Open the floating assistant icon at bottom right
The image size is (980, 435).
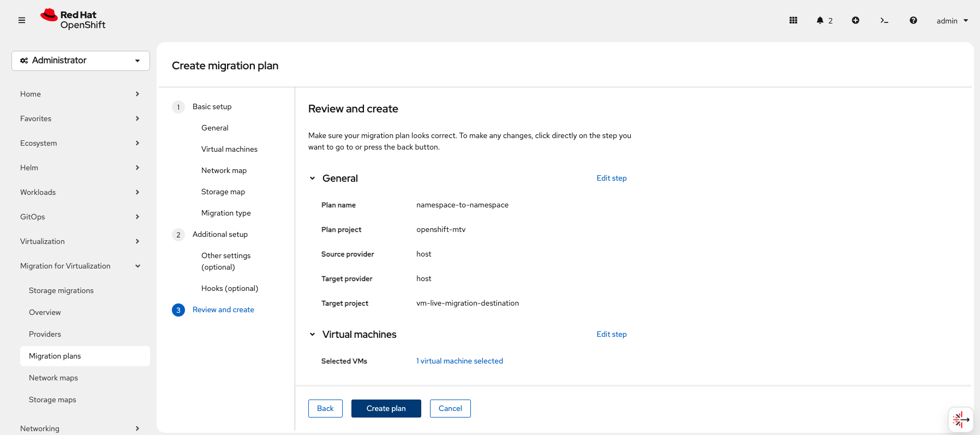click(x=960, y=419)
